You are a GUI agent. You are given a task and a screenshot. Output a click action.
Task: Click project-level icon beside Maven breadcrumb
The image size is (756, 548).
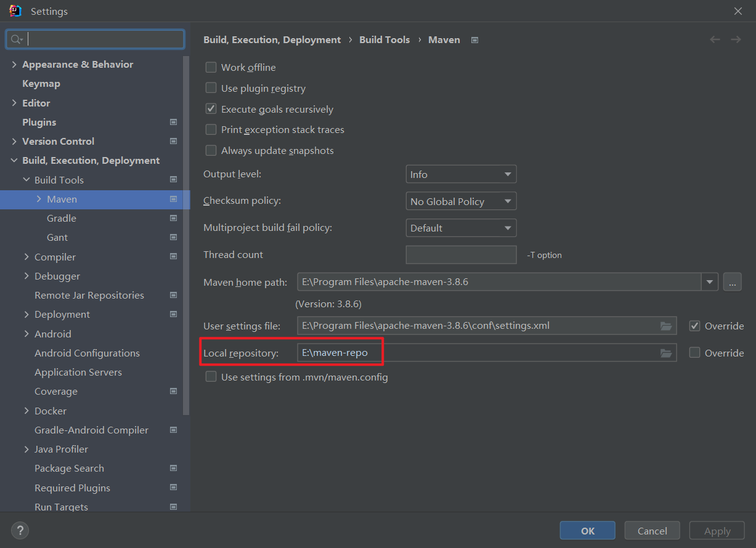474,40
